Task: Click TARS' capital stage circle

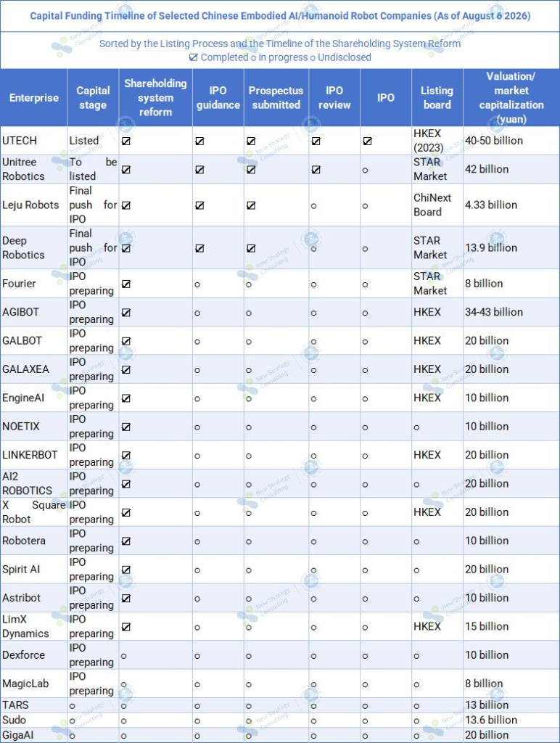Action: (x=72, y=706)
